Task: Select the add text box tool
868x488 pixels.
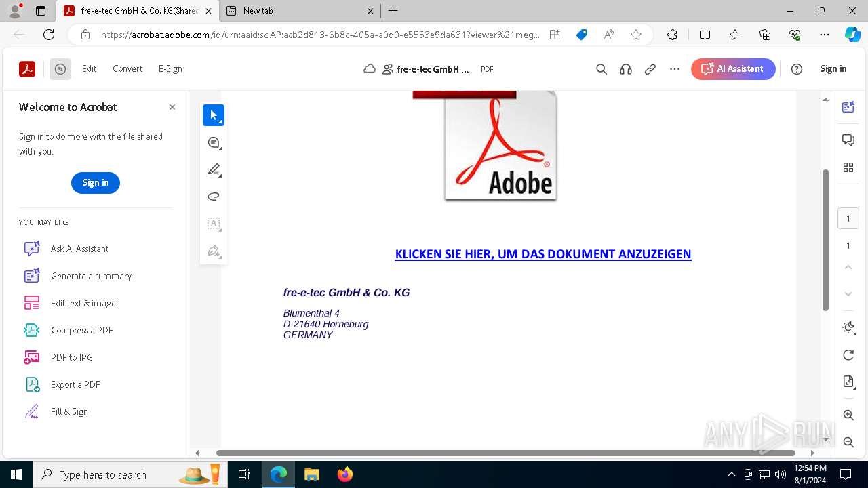Action: tap(214, 224)
